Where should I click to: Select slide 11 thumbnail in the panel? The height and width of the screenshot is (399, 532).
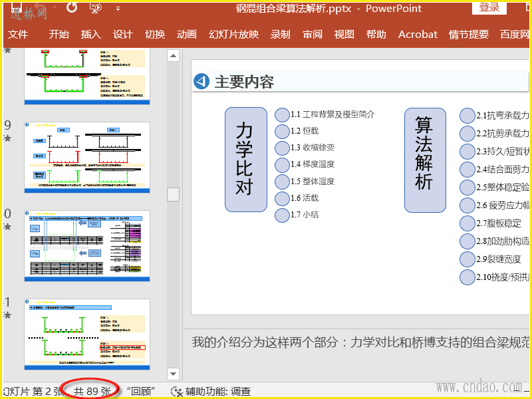pos(87,334)
